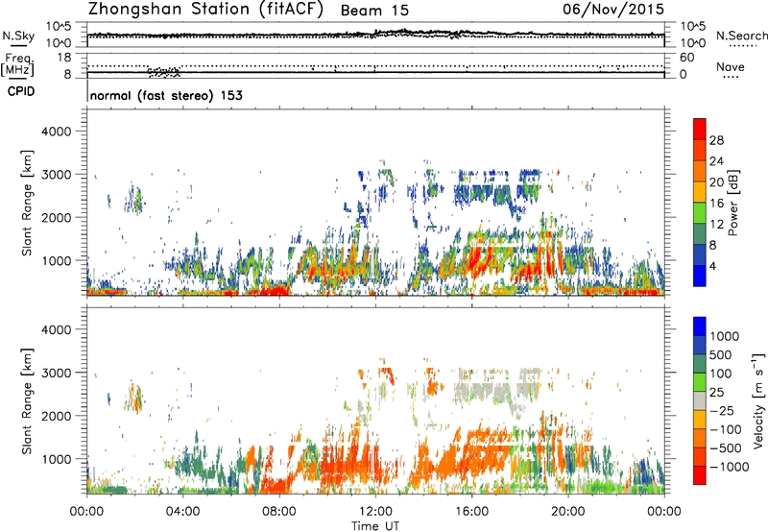
Task: Click the blue bottom of power colorbar
Action: click(700, 276)
